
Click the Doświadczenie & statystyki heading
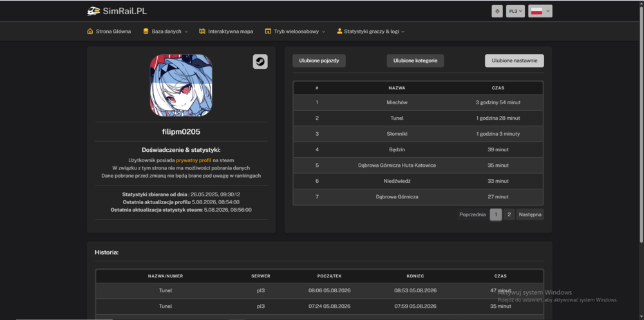[181, 151]
